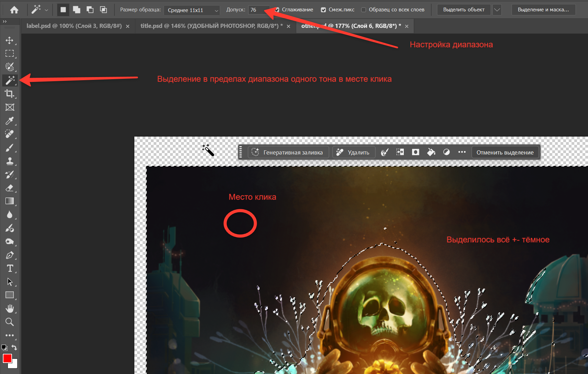The height and width of the screenshot is (374, 588).
Task: Select the Horizontal Type tool
Action: click(10, 268)
